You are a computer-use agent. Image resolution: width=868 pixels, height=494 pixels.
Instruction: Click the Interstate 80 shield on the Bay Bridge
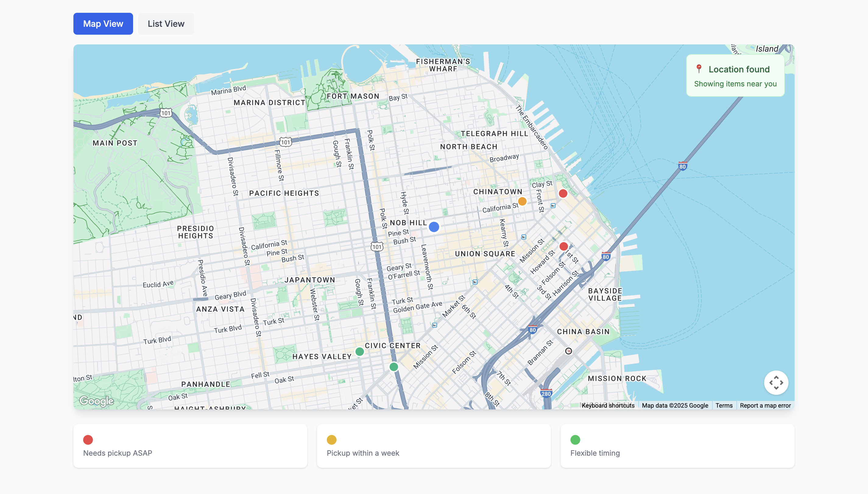(x=682, y=166)
